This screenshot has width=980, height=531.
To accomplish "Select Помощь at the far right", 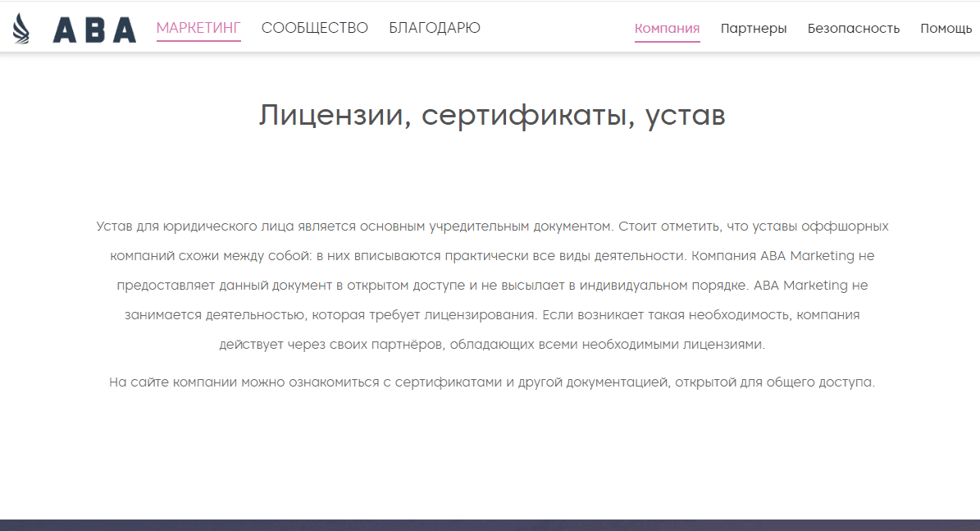I will point(946,28).
